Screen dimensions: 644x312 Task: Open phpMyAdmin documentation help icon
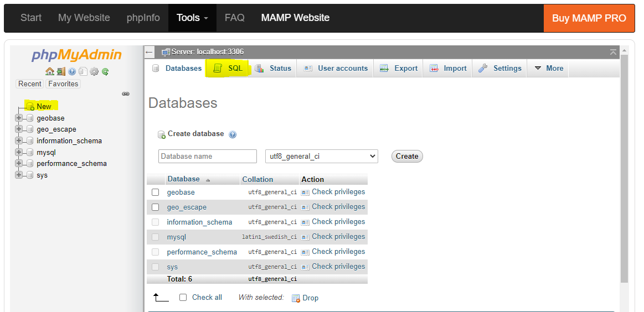[x=73, y=72]
